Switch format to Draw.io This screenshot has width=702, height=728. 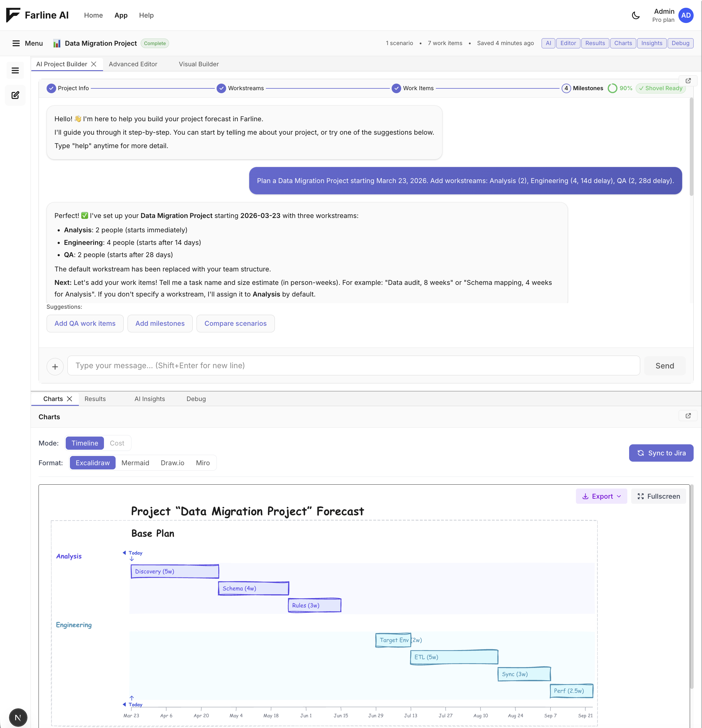[172, 463]
